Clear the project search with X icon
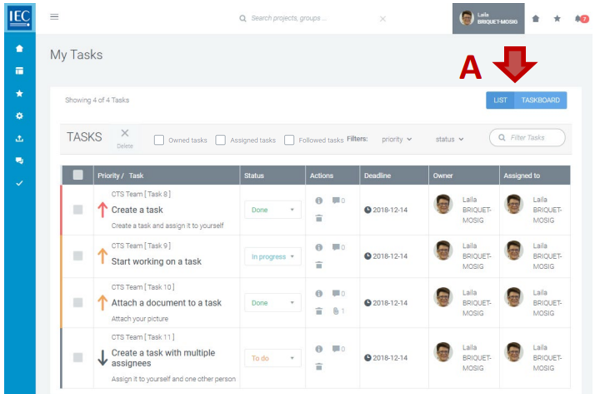 click(382, 19)
